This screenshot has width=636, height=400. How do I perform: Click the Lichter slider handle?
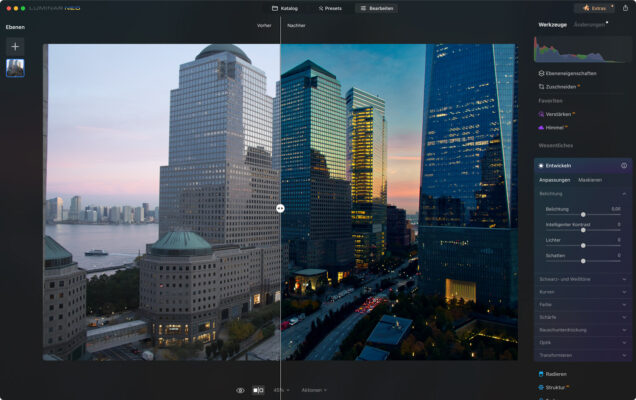583,245
